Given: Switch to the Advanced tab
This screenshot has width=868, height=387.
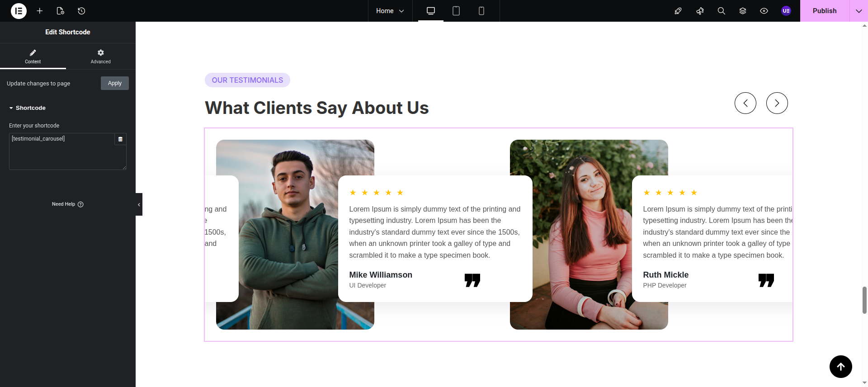Looking at the screenshot, I should (100, 57).
